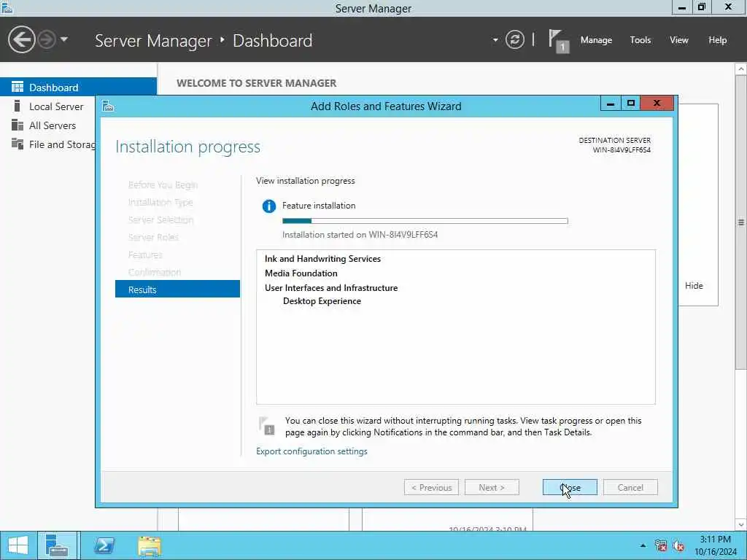This screenshot has width=747, height=560.
Task: Show hidden system tray icons
Action: click(x=643, y=545)
